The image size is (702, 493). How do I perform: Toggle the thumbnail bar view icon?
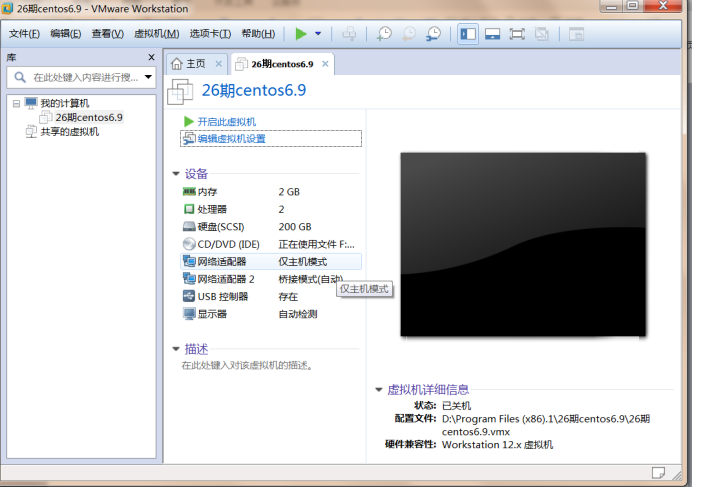point(492,34)
